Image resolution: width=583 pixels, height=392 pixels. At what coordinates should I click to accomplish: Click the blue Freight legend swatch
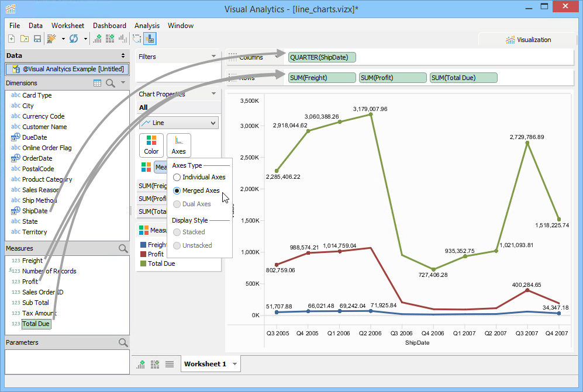[x=143, y=245]
